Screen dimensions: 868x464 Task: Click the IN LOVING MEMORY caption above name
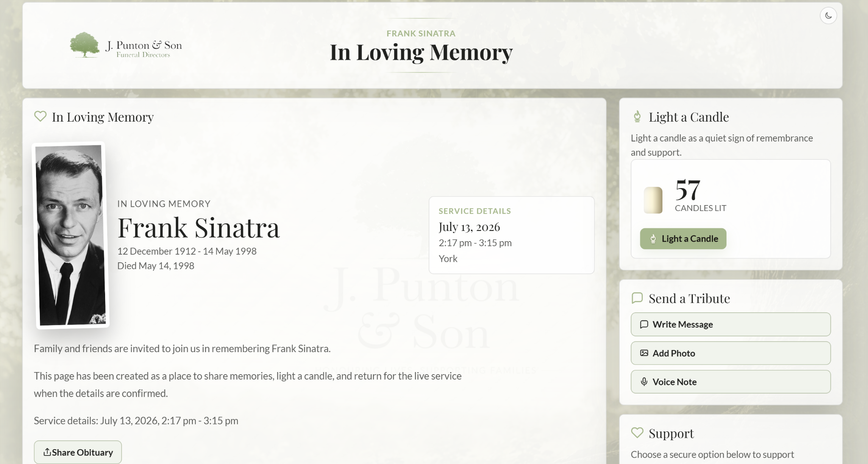164,204
